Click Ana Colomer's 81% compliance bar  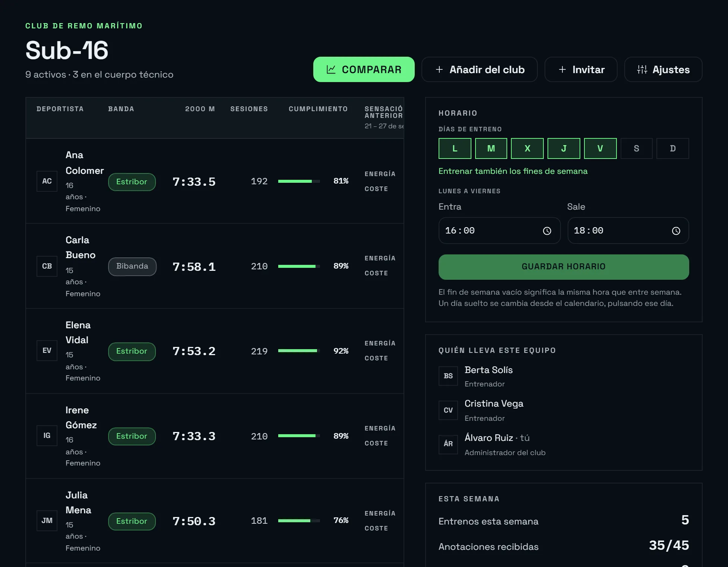pyautogui.click(x=299, y=181)
